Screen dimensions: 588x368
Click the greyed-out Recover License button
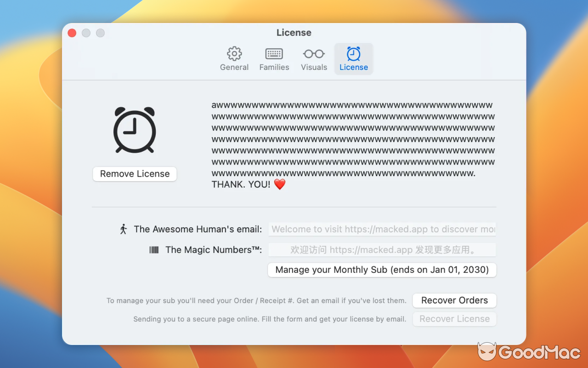(454, 319)
